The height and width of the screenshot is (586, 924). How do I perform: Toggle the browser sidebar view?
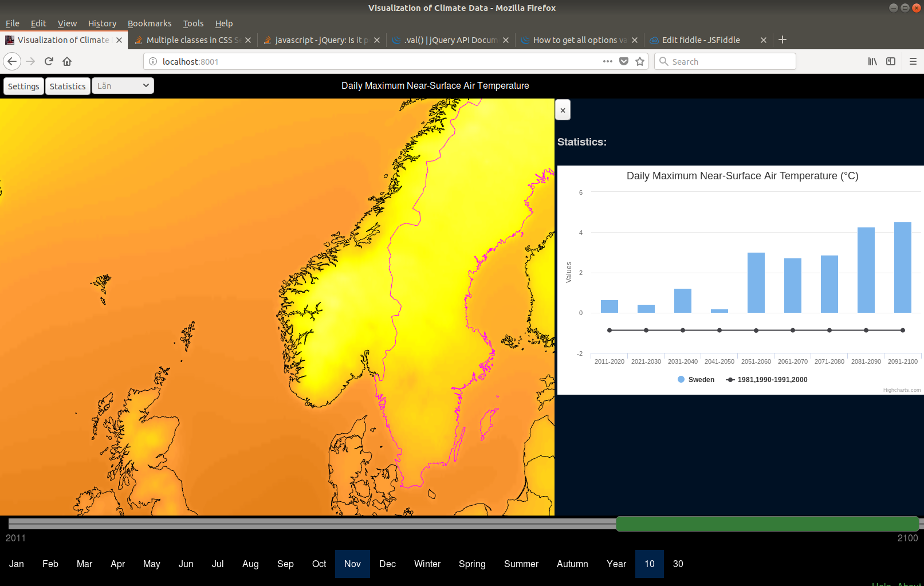(x=891, y=61)
